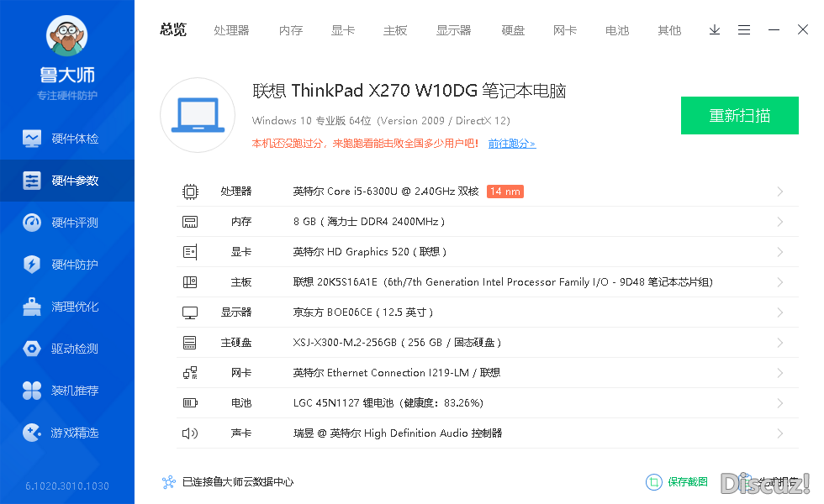Click text 英特尔 HD Graphics 520 ( 联想 )
The height and width of the screenshot is (504, 824).
point(370,252)
